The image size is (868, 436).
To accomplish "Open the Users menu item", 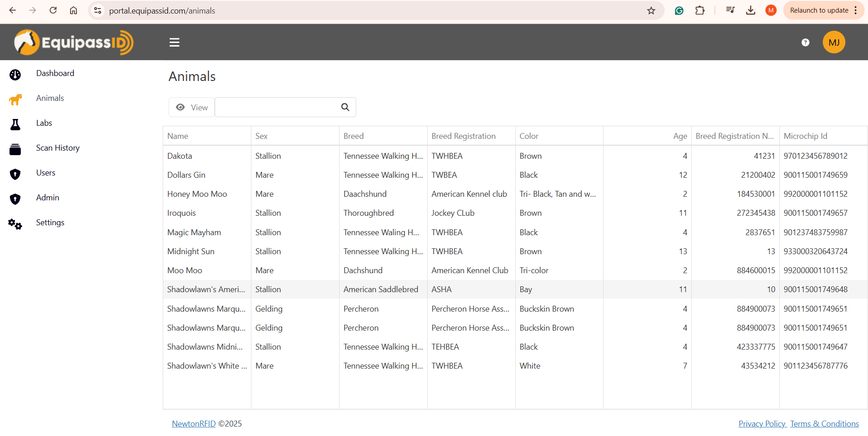I will click(46, 173).
